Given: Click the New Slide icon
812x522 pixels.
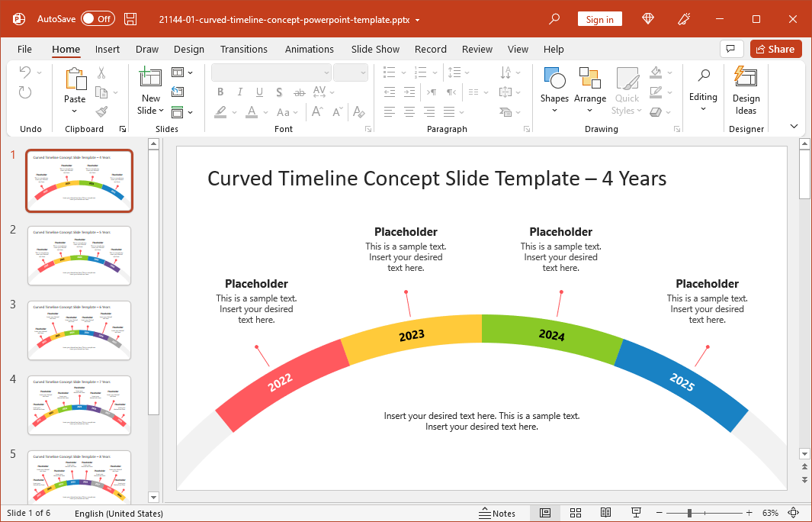Looking at the screenshot, I should pyautogui.click(x=151, y=76).
